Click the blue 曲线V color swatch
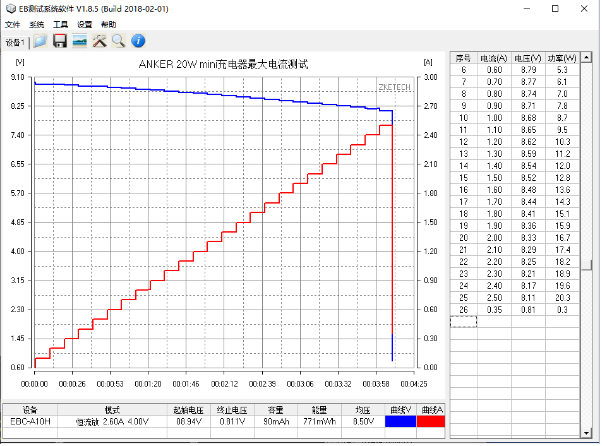This screenshot has height=446, width=602. pyautogui.click(x=400, y=421)
